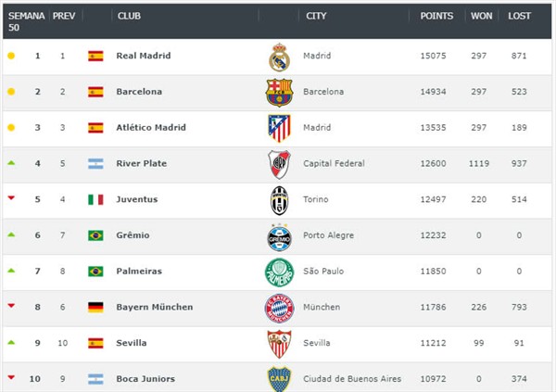
Task: Click the Barcelona club crest
Action: [280, 93]
